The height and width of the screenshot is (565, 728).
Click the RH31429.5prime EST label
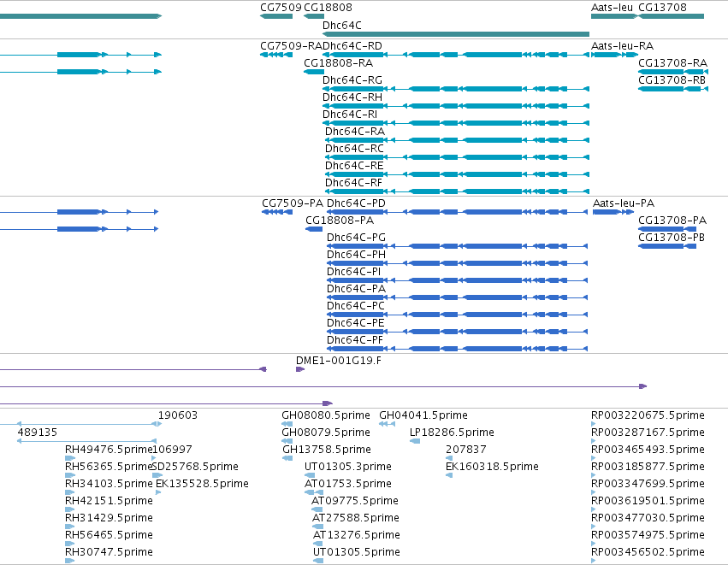[109, 518]
